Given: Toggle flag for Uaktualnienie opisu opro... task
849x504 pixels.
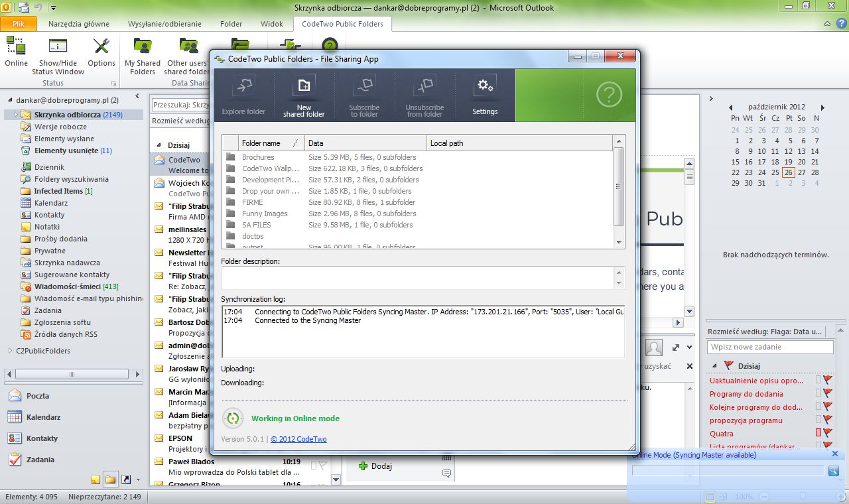Looking at the screenshot, I should pos(828,381).
